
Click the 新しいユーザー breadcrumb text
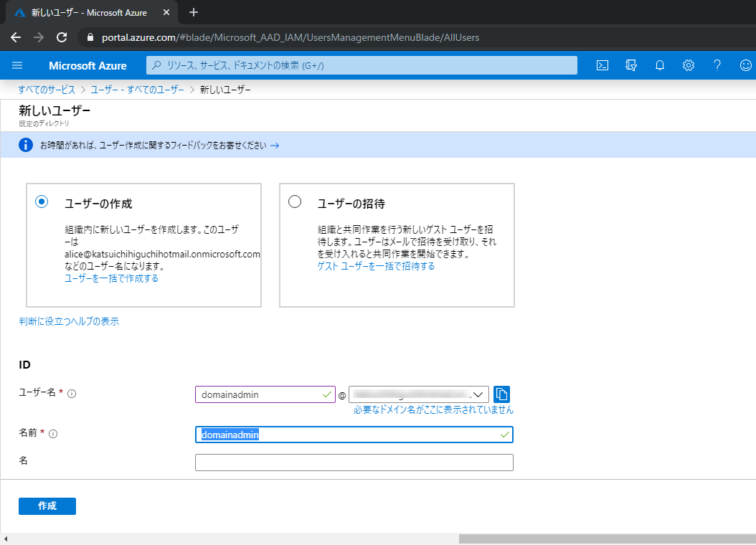tap(225, 90)
